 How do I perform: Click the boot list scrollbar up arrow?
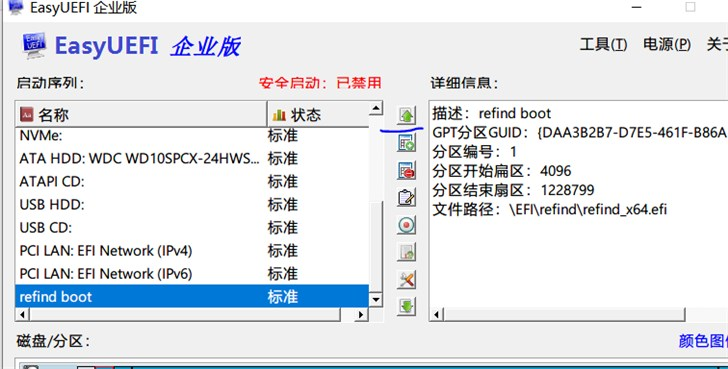coord(376,109)
